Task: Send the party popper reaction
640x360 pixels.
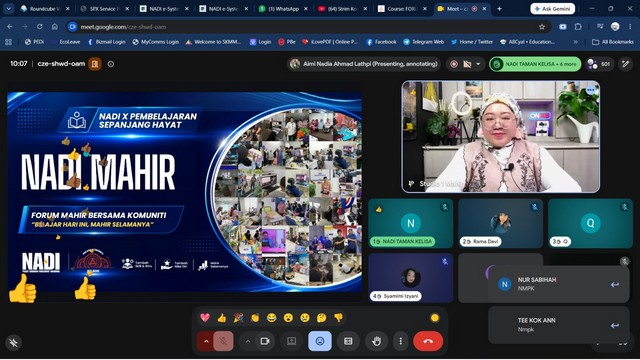Action: 238,318
